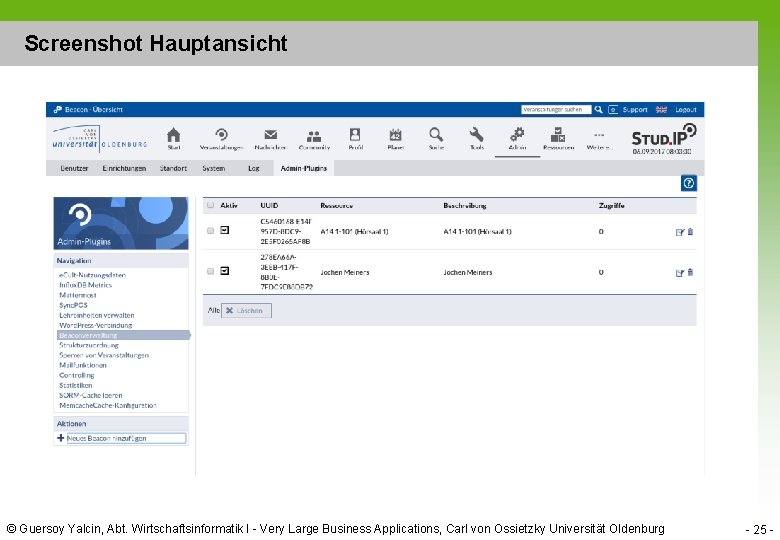
Task: Click the language flag icon
Action: pos(661,109)
